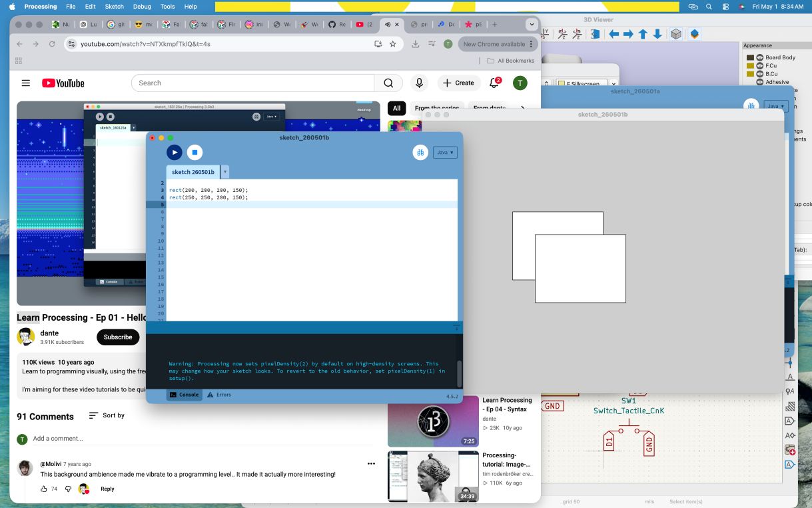Screen dimensions: 812x508
Task: Select the sketch 260501b editor tab
Action: [193, 172]
